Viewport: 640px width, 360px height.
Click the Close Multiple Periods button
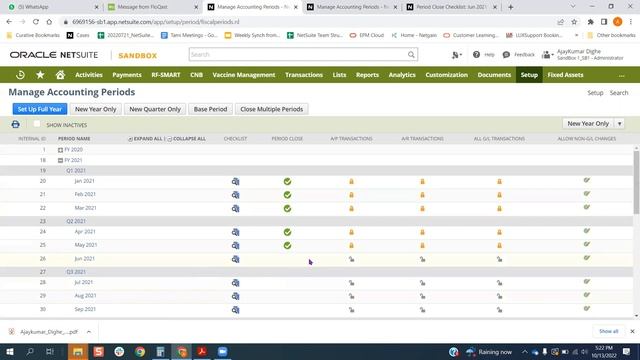click(271, 109)
